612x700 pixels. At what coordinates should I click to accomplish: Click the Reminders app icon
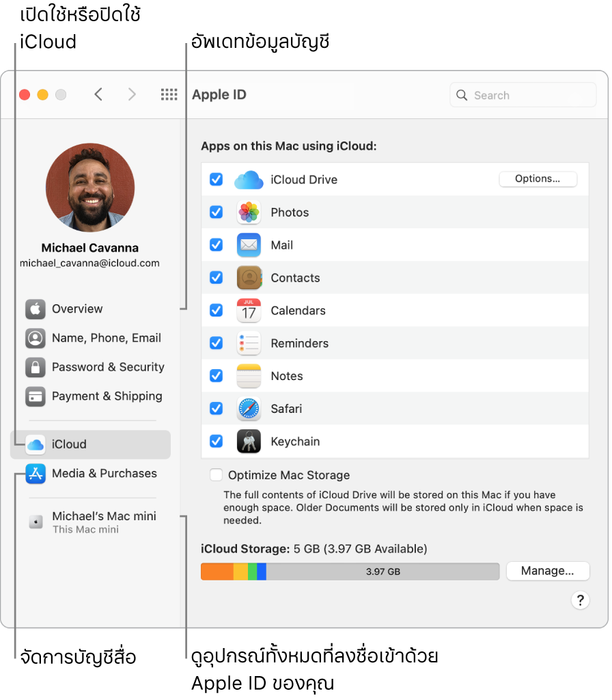[x=249, y=343]
